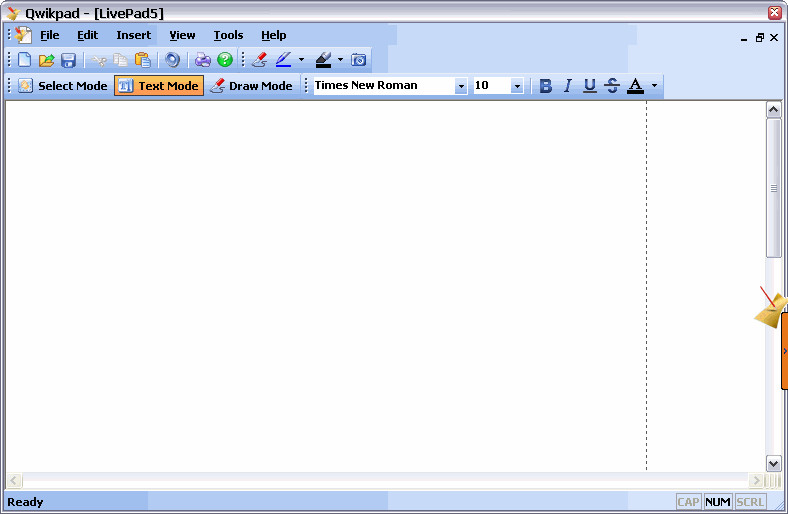Activate Text Mode
Screen dimensions: 788x514
tap(159, 85)
